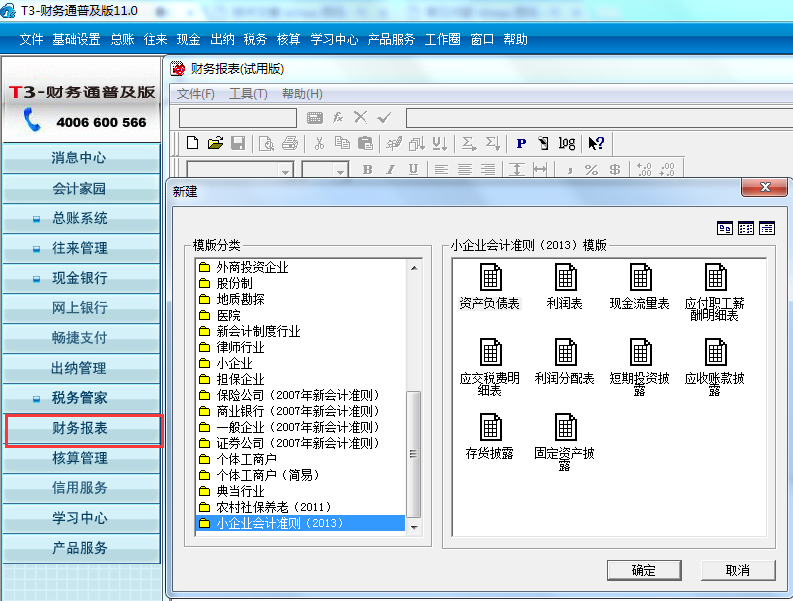Click the center align icon
The height and width of the screenshot is (601, 793).
[x=465, y=169]
